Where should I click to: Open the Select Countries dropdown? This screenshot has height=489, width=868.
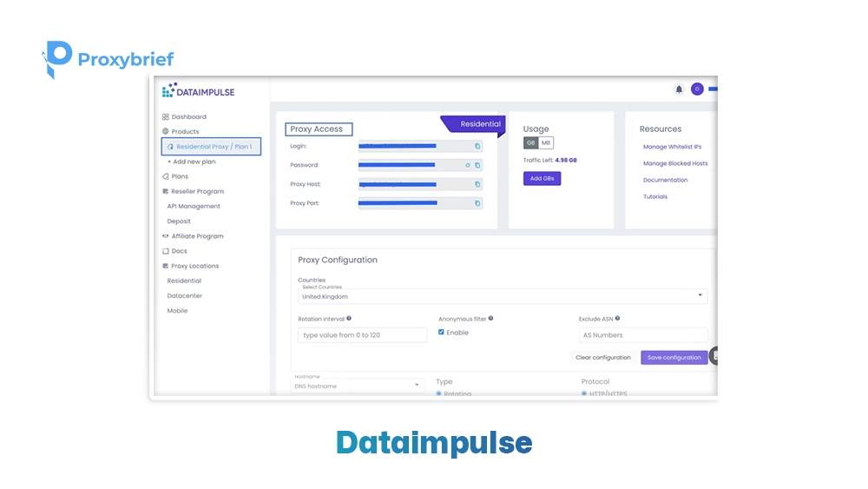503,296
